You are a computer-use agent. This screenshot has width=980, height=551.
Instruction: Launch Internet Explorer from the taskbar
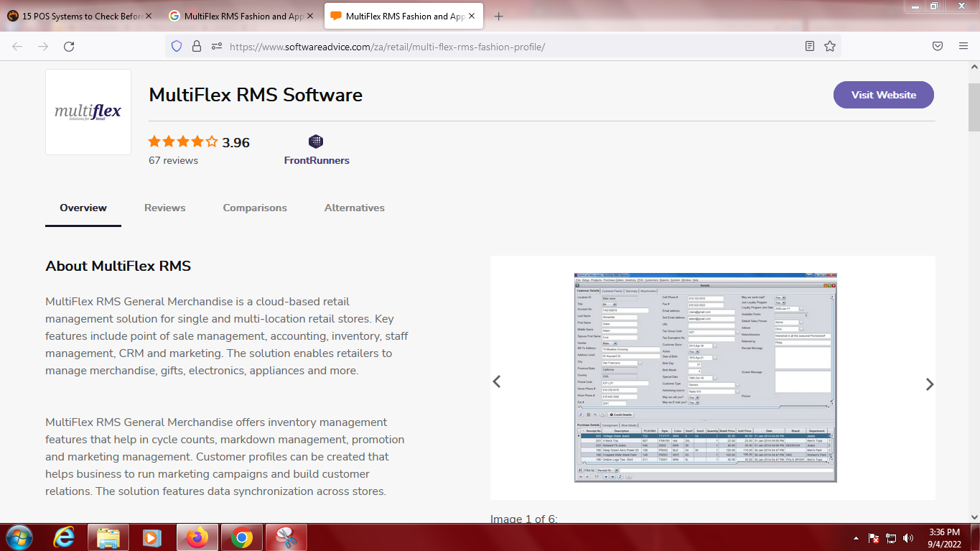(x=64, y=537)
